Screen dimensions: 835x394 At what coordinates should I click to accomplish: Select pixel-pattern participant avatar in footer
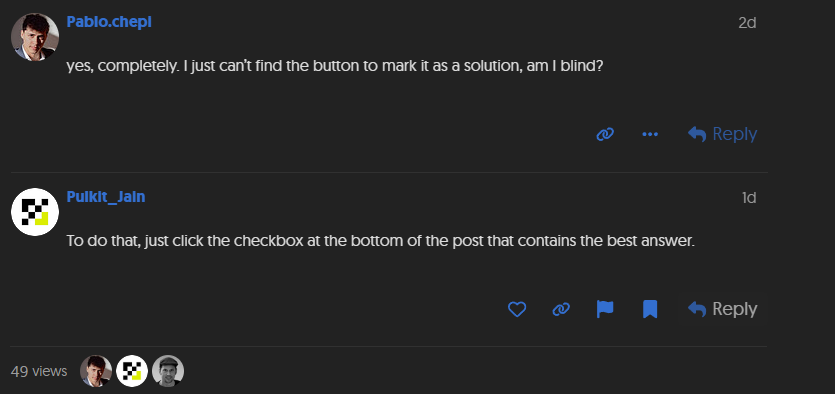click(x=132, y=371)
